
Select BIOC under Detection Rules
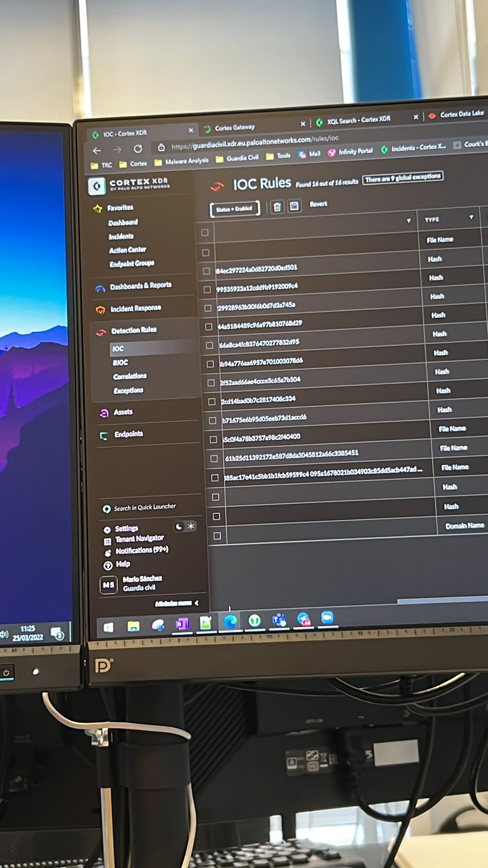coord(120,362)
